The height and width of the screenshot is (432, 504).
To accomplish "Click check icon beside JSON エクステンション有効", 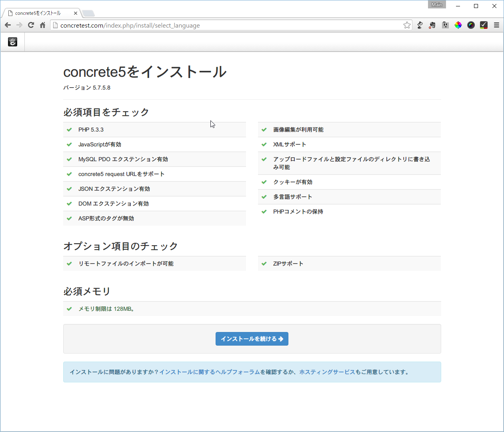I will click(69, 189).
